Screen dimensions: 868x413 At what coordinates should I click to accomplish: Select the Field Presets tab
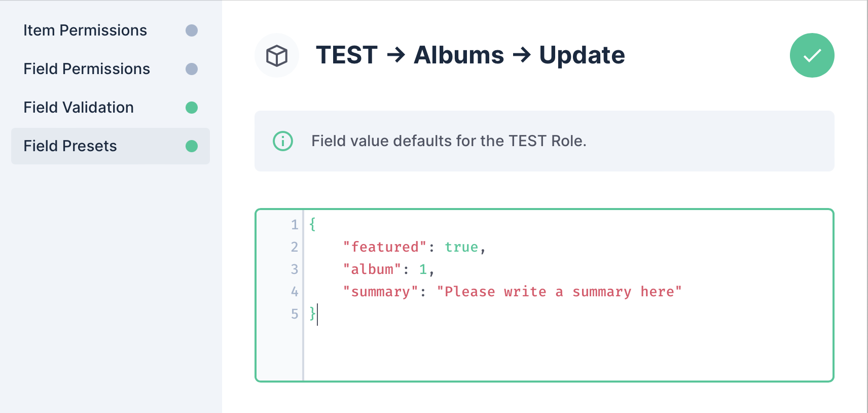coord(70,146)
